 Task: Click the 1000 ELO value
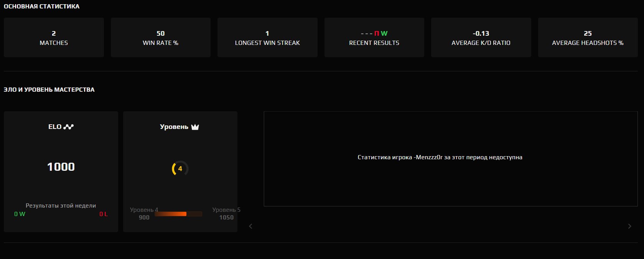click(61, 167)
